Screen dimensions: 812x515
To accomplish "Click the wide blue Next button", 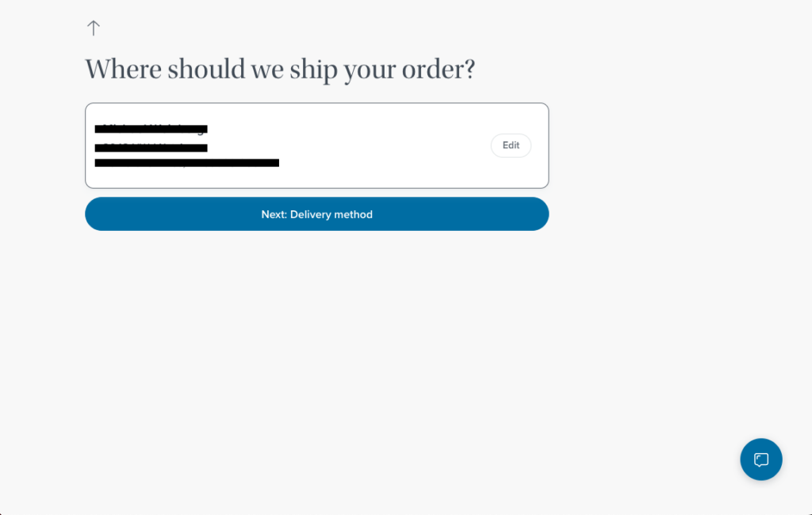I will pyautogui.click(x=316, y=214).
